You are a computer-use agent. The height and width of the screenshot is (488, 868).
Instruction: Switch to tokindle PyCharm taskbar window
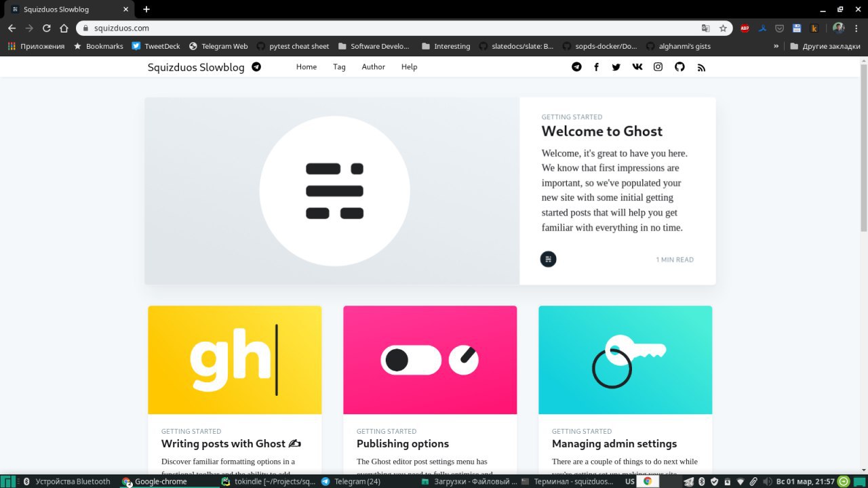(x=269, y=481)
